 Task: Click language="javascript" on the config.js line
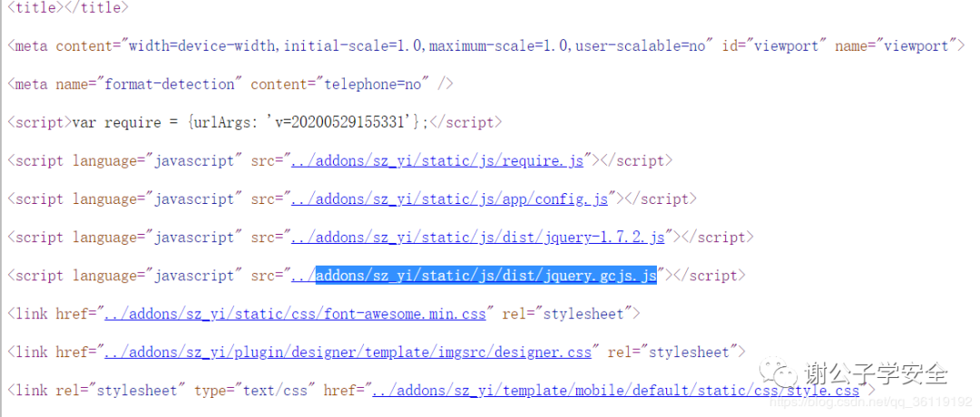click(x=158, y=199)
